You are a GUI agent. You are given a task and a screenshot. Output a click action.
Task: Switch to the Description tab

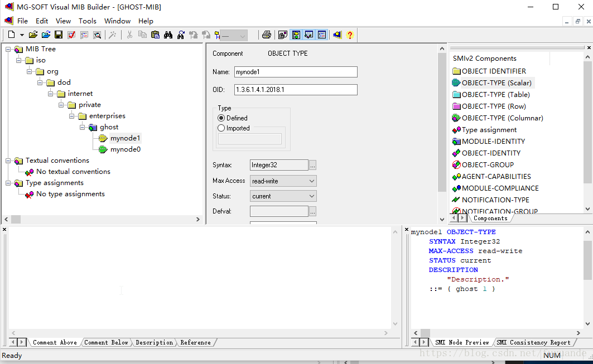154,342
